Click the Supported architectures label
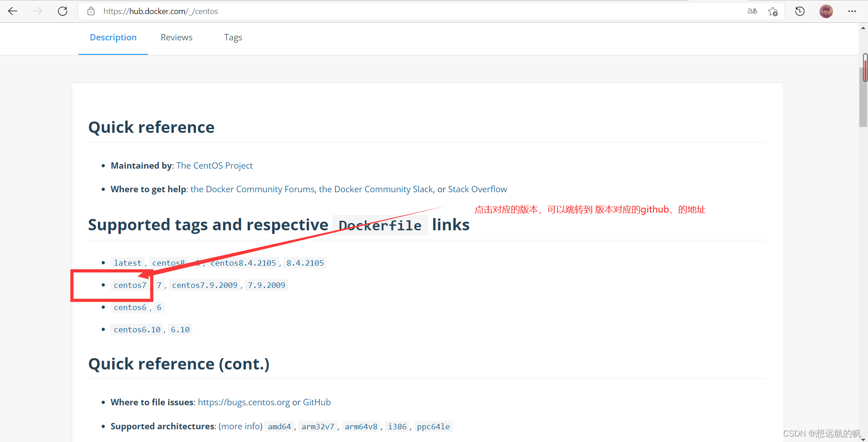 coord(162,426)
